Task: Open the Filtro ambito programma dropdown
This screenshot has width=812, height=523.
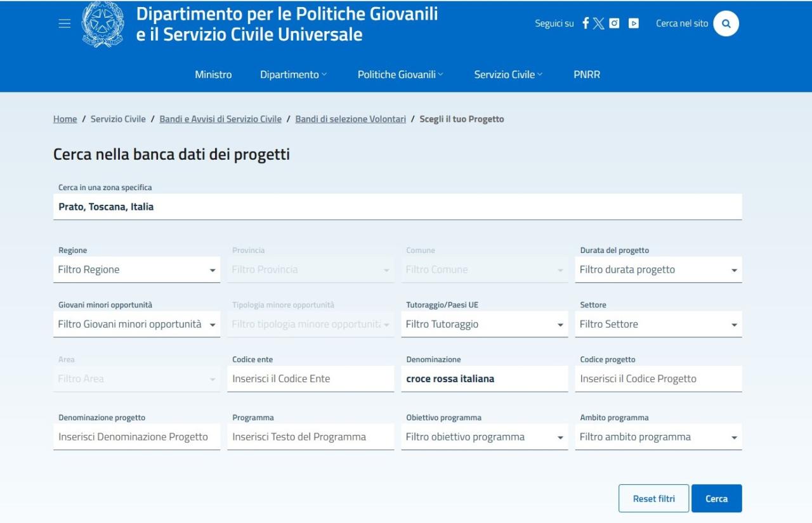Action: point(658,437)
